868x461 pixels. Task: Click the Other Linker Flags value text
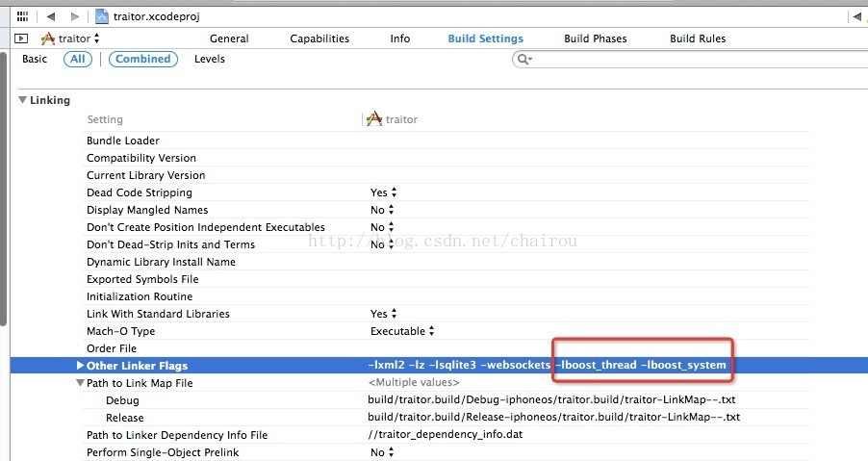(547, 365)
